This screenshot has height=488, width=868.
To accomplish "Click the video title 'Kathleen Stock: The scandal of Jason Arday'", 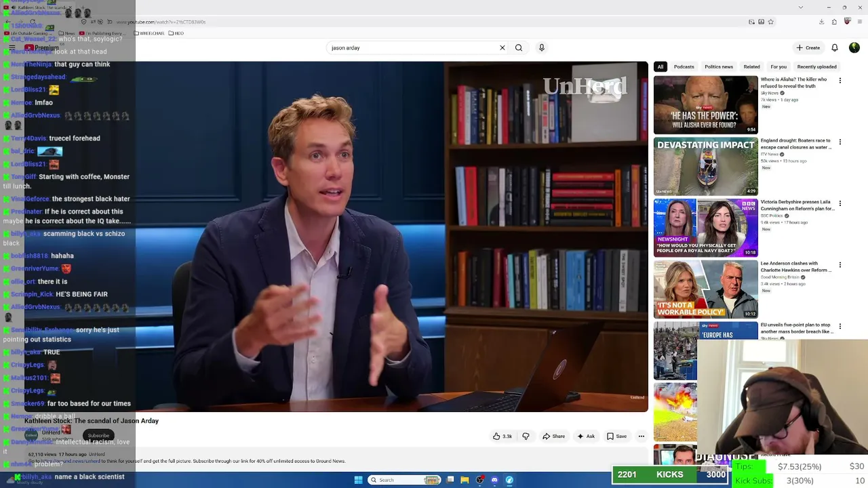I will 92,421.
